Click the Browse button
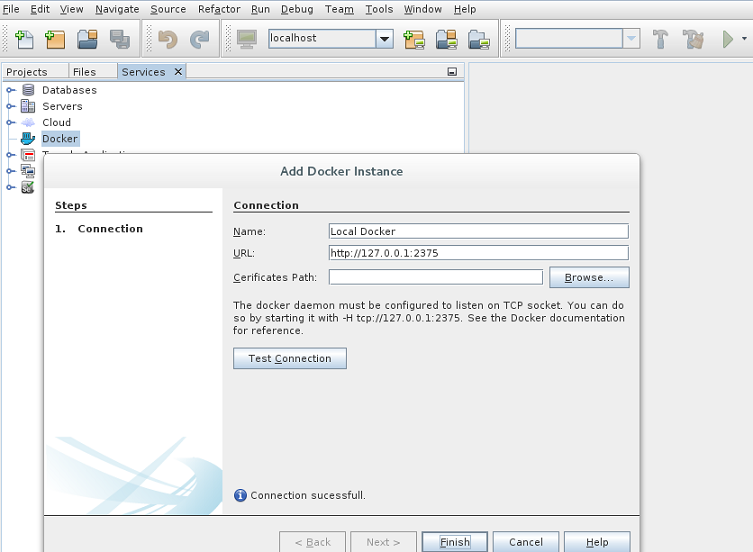 (x=589, y=277)
